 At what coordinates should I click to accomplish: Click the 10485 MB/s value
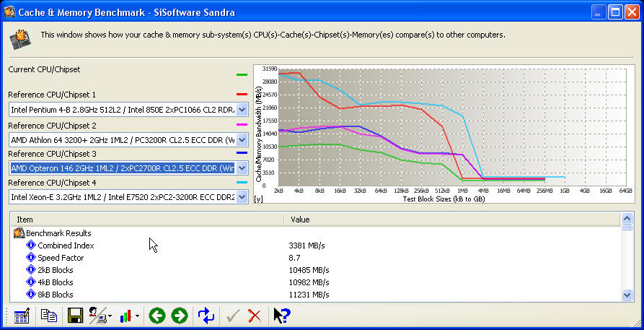tap(309, 270)
